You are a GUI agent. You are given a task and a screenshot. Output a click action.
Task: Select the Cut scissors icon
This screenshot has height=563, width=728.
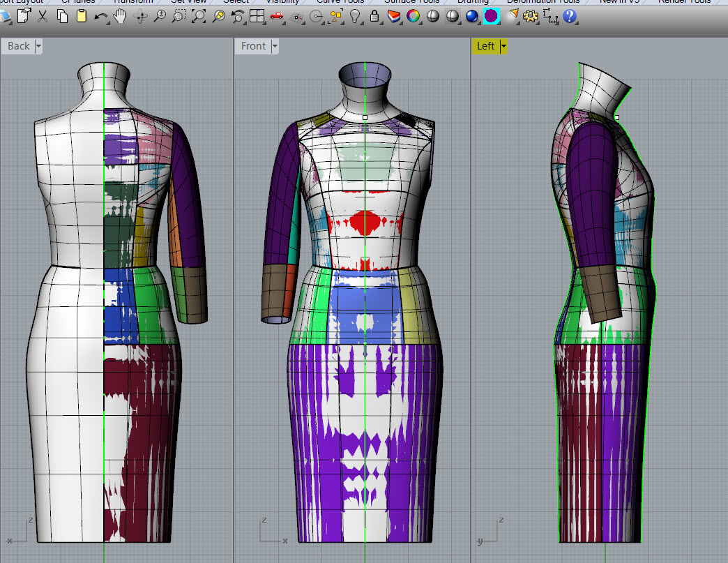[x=43, y=16]
